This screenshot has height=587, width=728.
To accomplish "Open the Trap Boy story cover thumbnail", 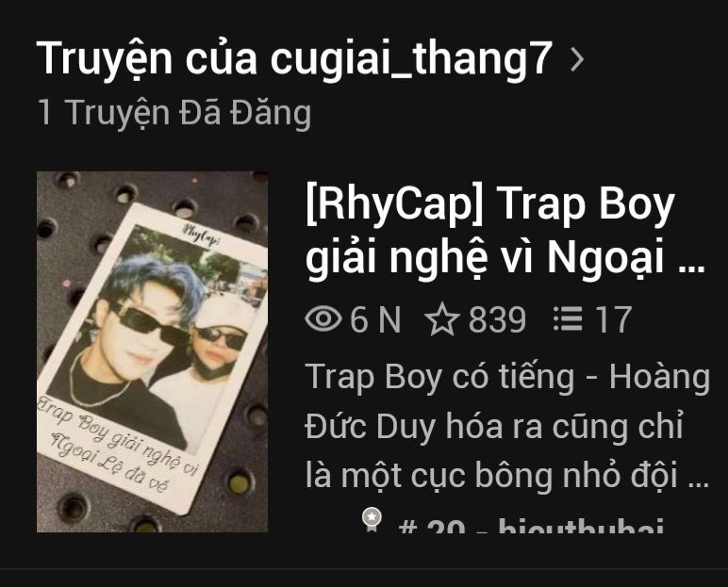I will [152, 351].
